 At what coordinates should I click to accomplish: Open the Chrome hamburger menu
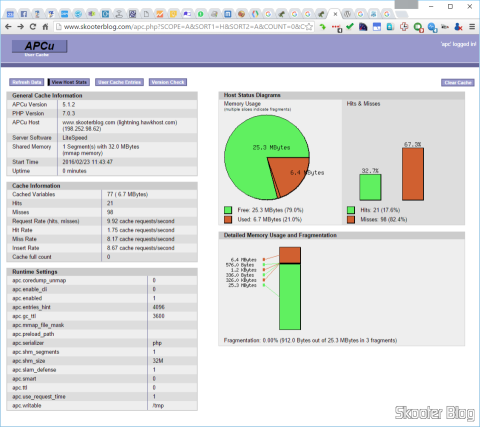click(472, 27)
